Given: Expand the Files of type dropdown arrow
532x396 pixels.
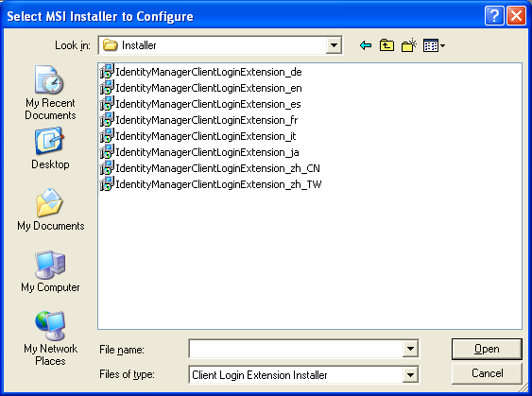Looking at the screenshot, I should click(410, 375).
